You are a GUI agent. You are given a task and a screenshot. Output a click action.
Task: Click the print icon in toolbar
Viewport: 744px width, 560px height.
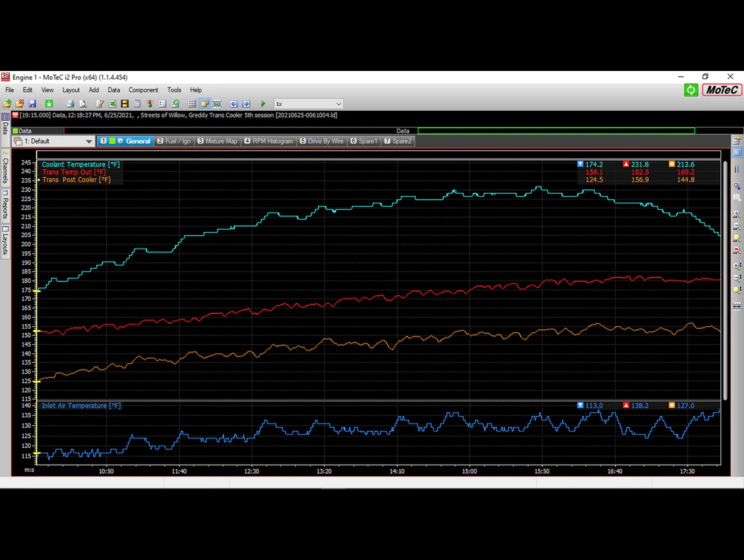tap(70, 104)
